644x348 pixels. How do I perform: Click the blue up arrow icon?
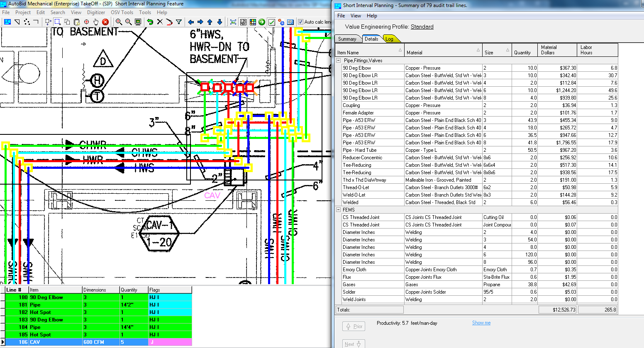[210, 22]
